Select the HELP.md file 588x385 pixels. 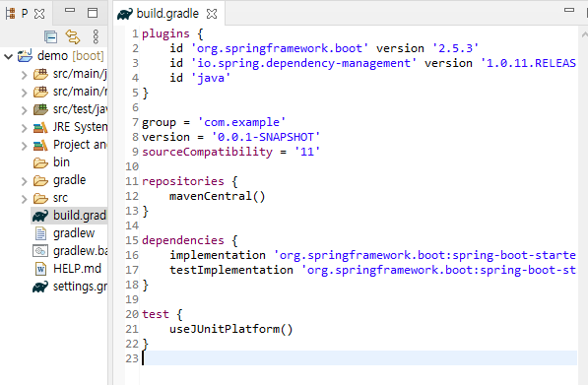[x=77, y=269]
